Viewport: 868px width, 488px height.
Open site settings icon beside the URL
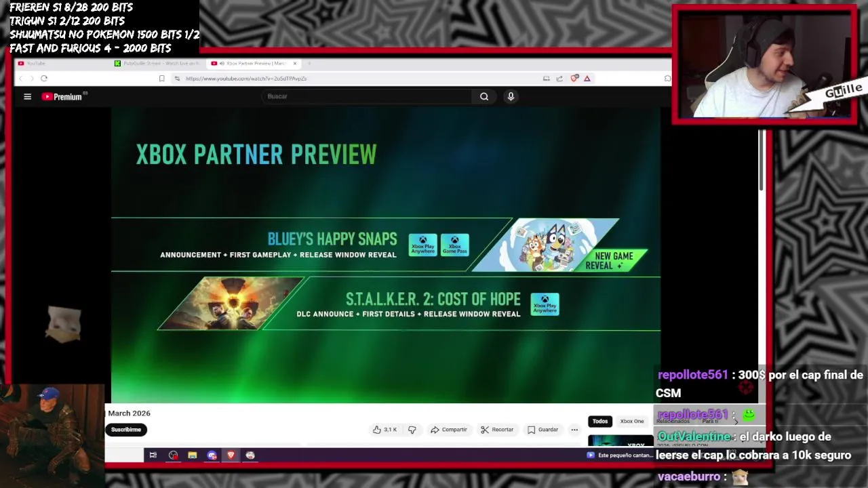click(x=177, y=79)
